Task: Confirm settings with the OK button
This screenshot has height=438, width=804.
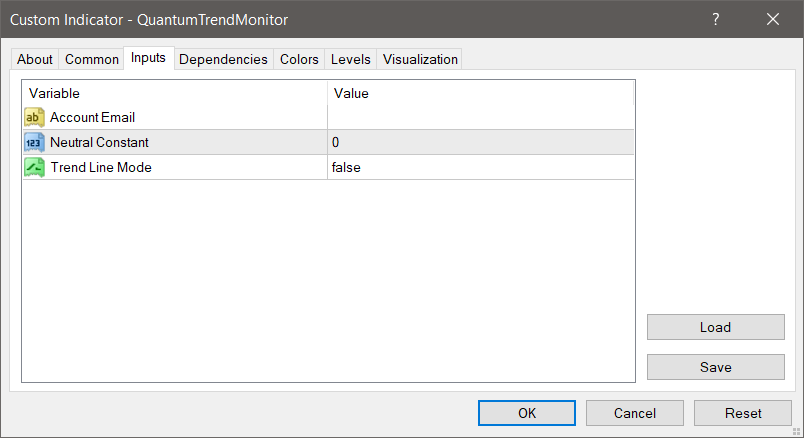Action: [526, 413]
